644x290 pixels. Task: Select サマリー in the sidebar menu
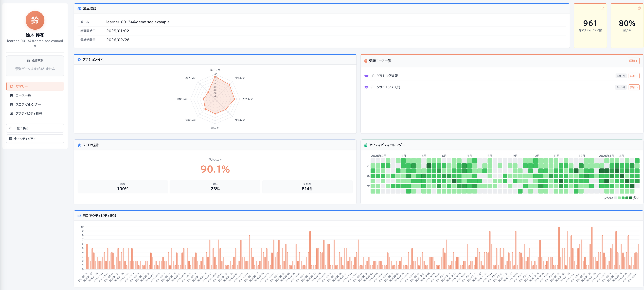click(35, 86)
